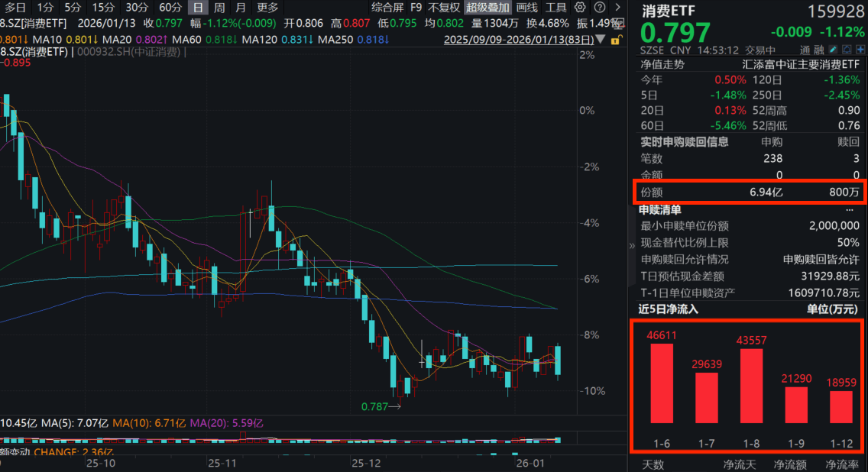The width and height of the screenshot is (868, 472).
Task: Click the 通 Stock Connect indicator
Action: pos(805,49)
